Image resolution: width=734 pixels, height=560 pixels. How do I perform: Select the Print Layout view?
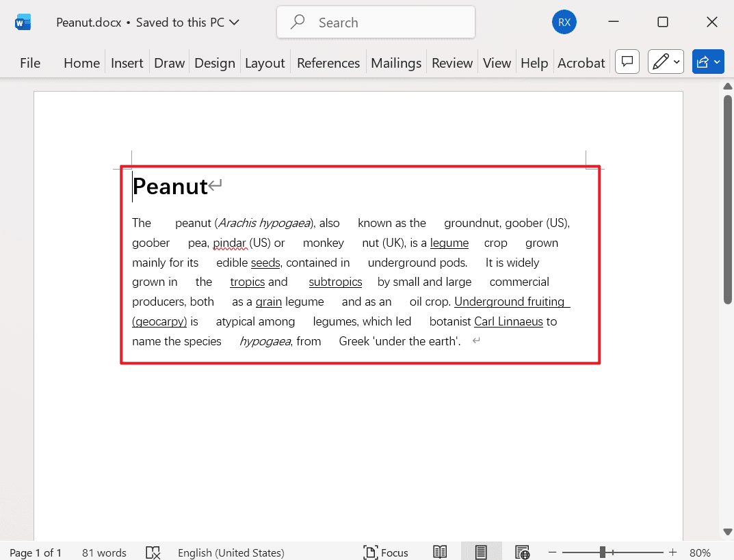point(481,552)
